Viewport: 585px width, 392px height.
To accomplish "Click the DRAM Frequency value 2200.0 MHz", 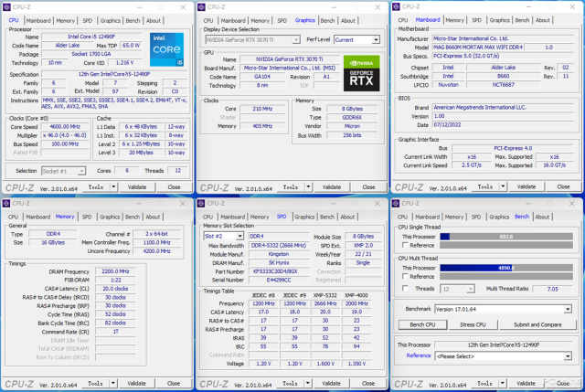I will point(115,271).
